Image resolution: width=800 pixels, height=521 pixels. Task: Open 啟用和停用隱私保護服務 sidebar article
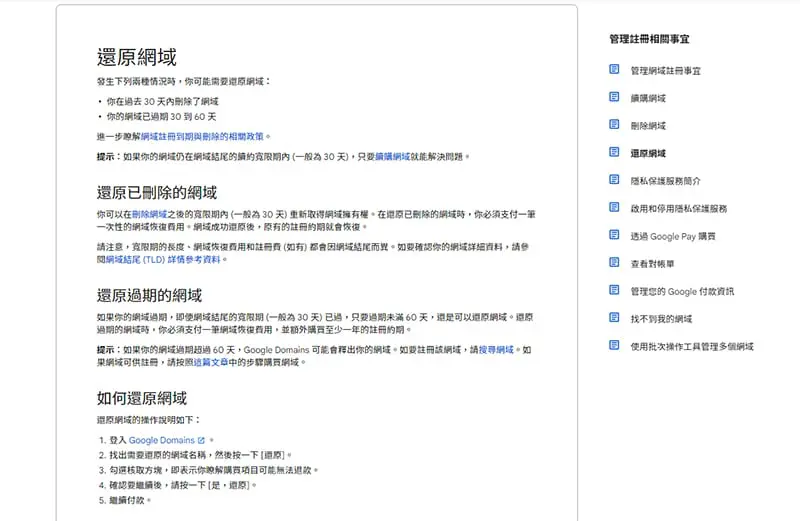(x=678, y=209)
